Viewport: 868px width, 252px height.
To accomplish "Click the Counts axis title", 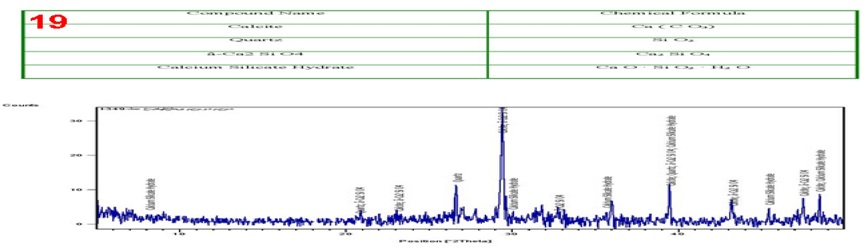I will tap(20, 105).
